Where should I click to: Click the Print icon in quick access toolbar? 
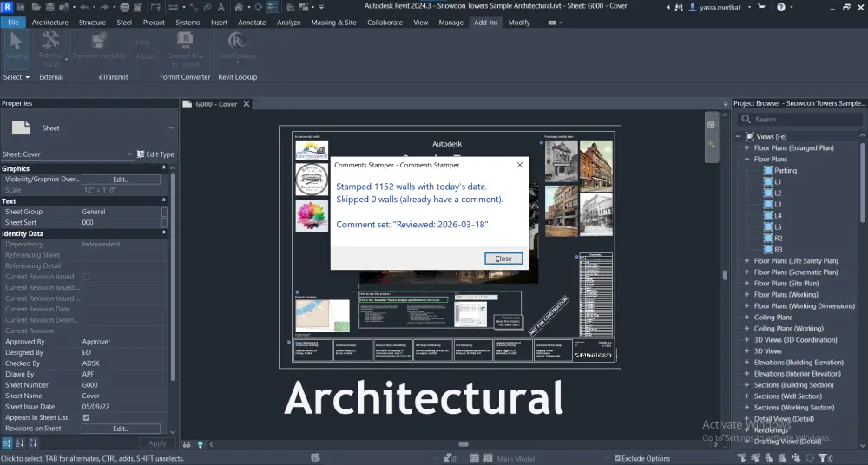[x=124, y=7]
